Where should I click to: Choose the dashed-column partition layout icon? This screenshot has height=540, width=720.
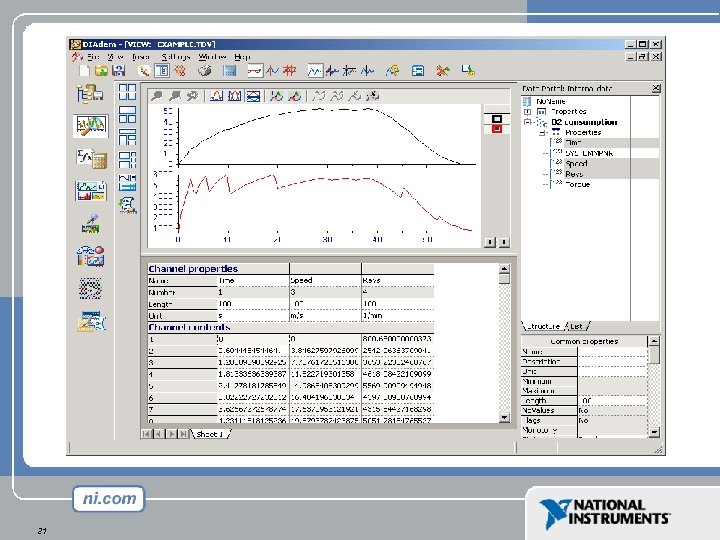pos(127,159)
